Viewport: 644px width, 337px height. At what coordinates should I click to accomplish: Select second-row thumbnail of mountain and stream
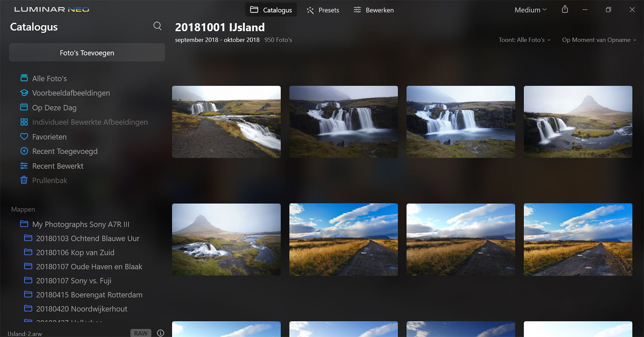[226, 240]
